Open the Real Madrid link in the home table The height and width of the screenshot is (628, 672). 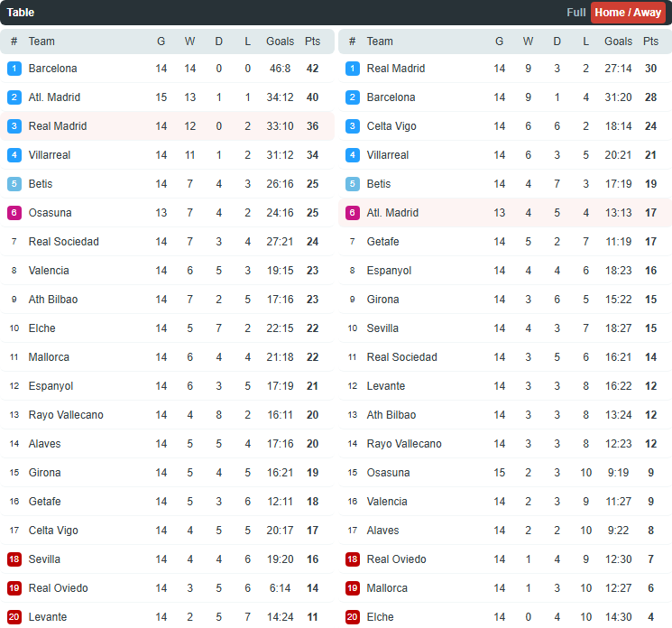pyautogui.click(x=58, y=126)
